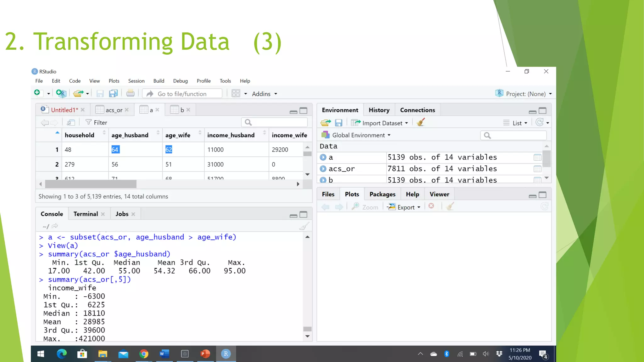Click the Save All icon
Screen dimensions: 644x362
113,93
